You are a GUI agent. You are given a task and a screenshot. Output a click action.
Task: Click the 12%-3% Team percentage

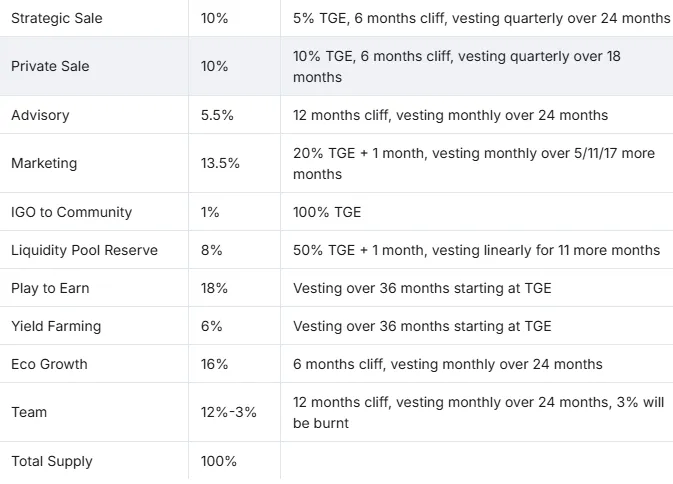tap(228, 412)
